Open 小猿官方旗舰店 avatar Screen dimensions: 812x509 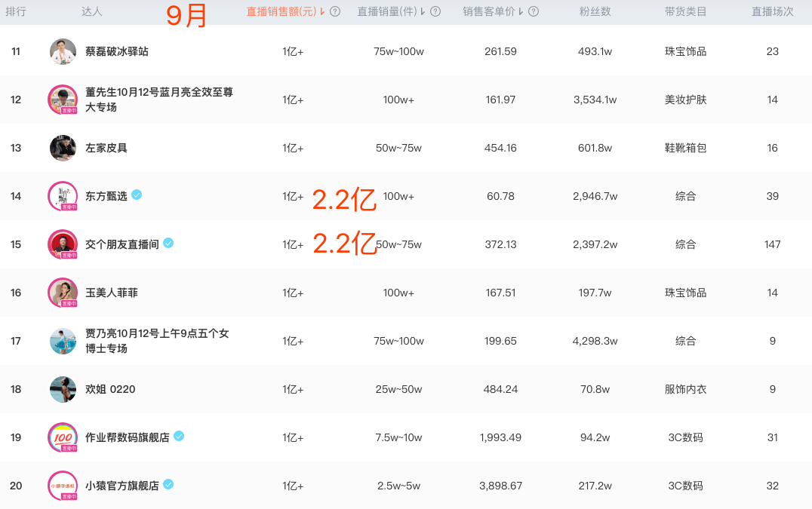[63, 486]
